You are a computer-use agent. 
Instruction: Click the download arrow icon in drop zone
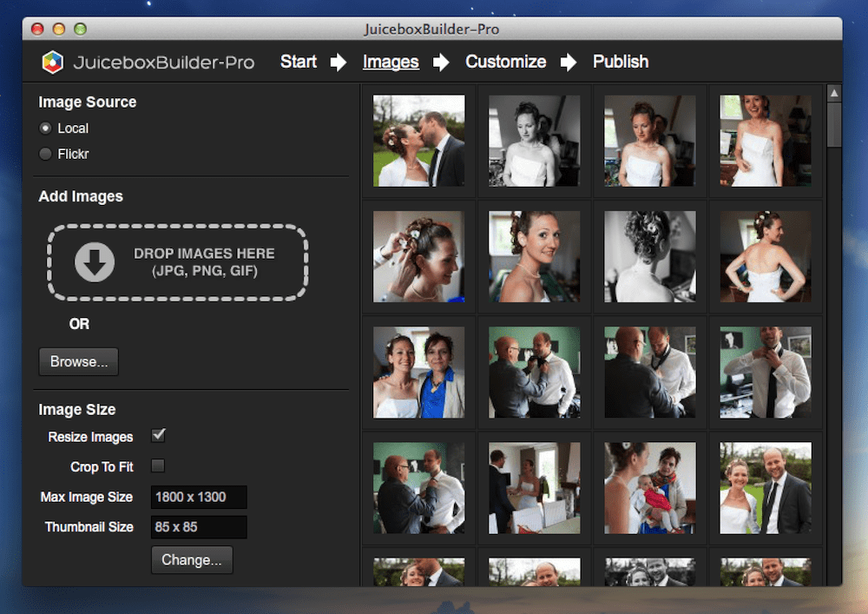[x=95, y=262]
